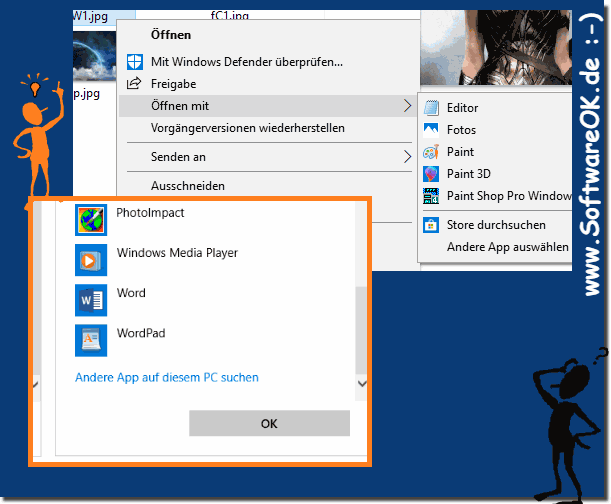Expand the Senden an submenu arrow
Viewport: 611px width, 504px height.
pos(407,157)
